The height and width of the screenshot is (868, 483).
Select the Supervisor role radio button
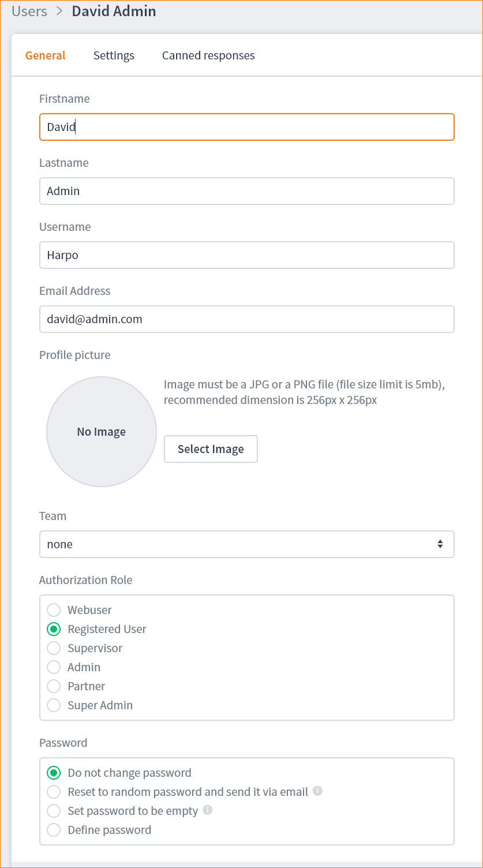pyautogui.click(x=54, y=648)
